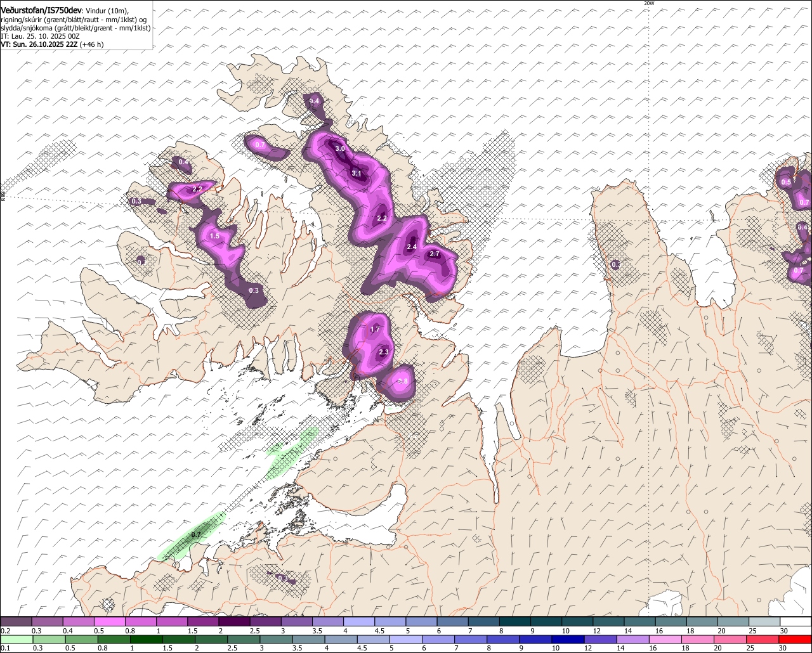Click the pale grey upper swatch at 25
Screen dimensions: 812x653
(764, 621)
